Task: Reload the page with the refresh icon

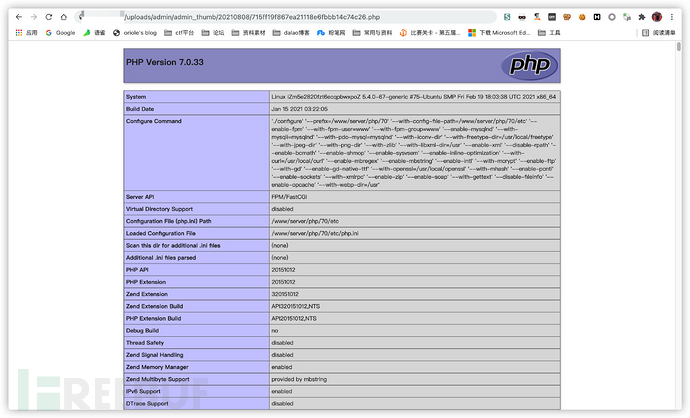Action: click(x=49, y=17)
